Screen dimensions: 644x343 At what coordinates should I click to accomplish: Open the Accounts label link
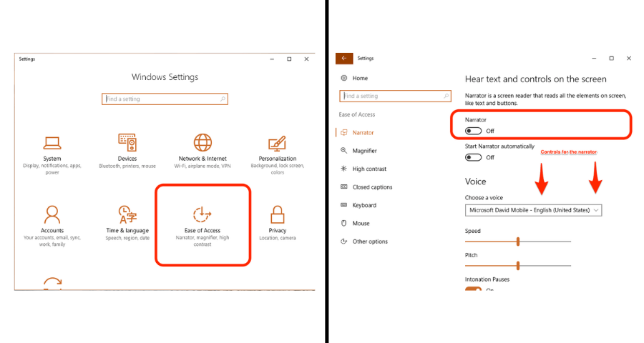(52, 230)
